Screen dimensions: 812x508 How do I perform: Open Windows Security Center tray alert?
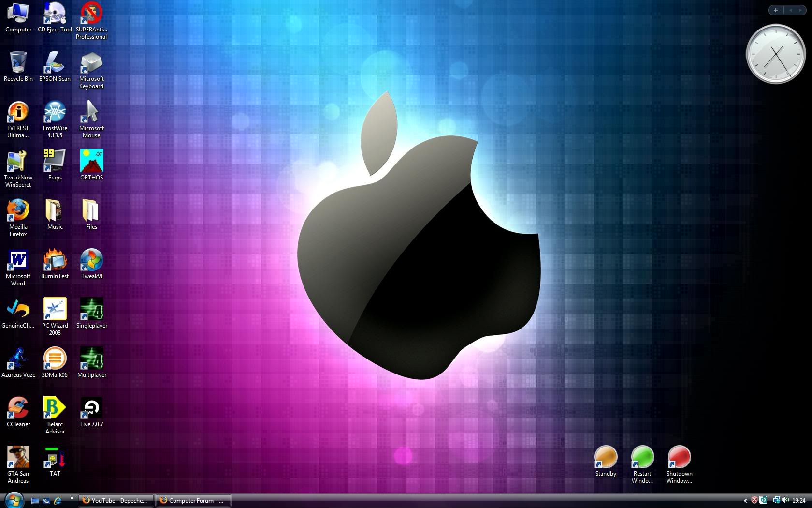click(x=754, y=500)
